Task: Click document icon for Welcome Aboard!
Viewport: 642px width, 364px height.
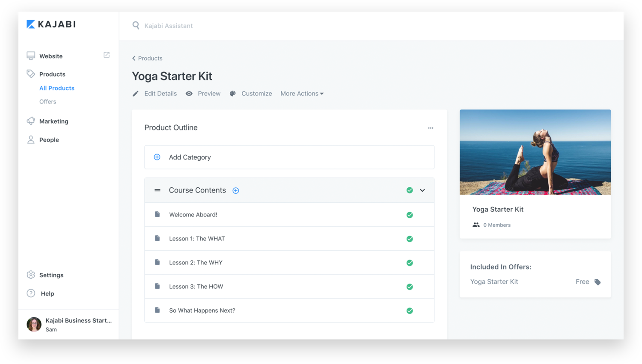Action: tap(158, 214)
